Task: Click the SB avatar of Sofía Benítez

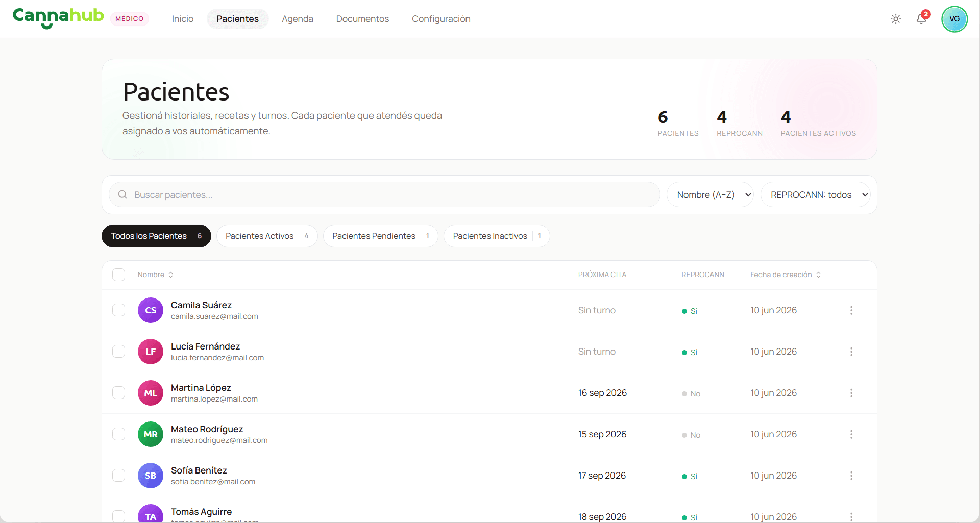Action: click(x=151, y=476)
